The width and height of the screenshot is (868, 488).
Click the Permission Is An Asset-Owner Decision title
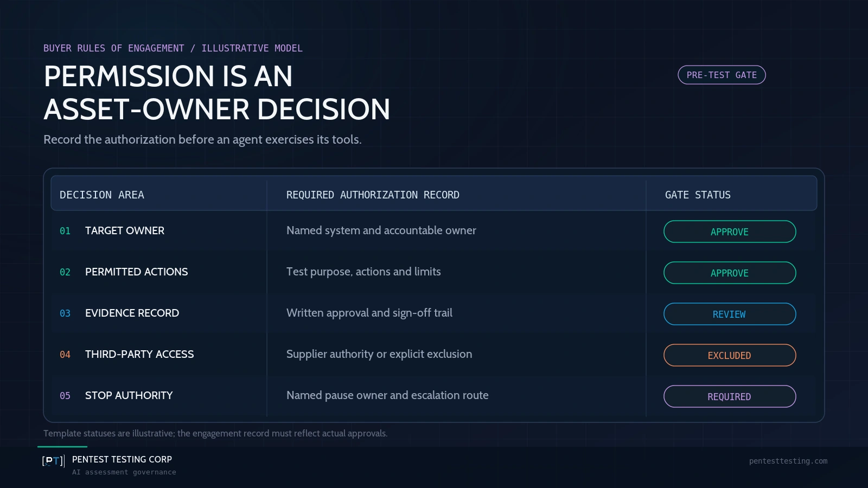[217, 92]
